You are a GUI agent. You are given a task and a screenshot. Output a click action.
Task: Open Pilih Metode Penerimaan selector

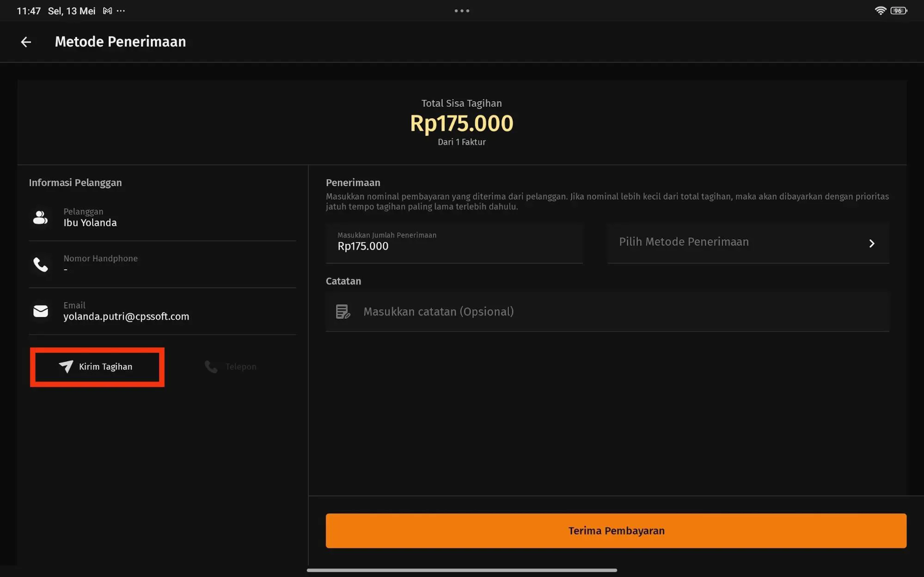click(x=748, y=243)
